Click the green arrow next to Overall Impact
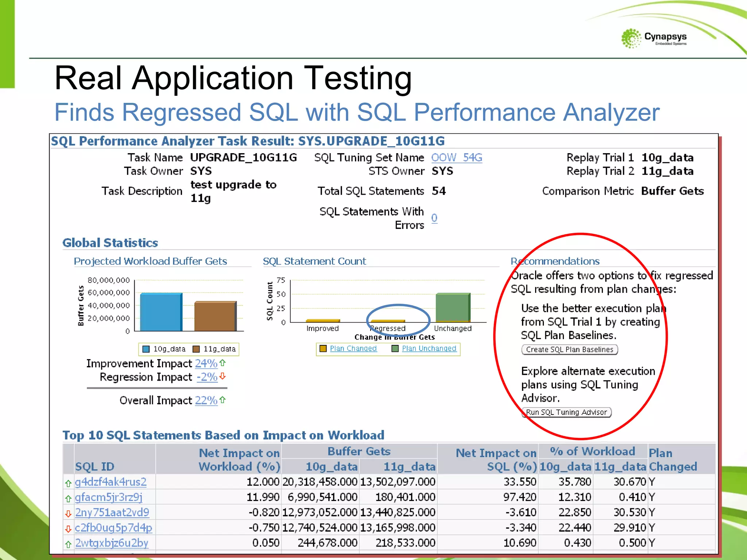747x560 pixels. pos(223,400)
